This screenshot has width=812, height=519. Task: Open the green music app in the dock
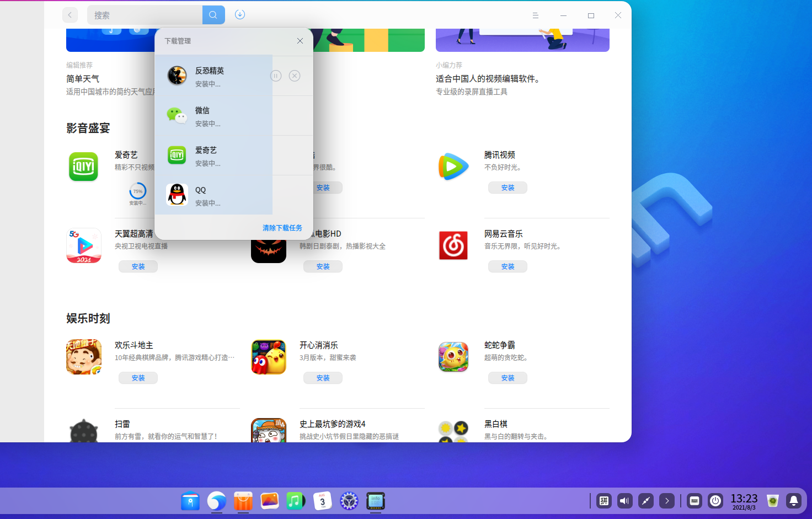click(296, 501)
